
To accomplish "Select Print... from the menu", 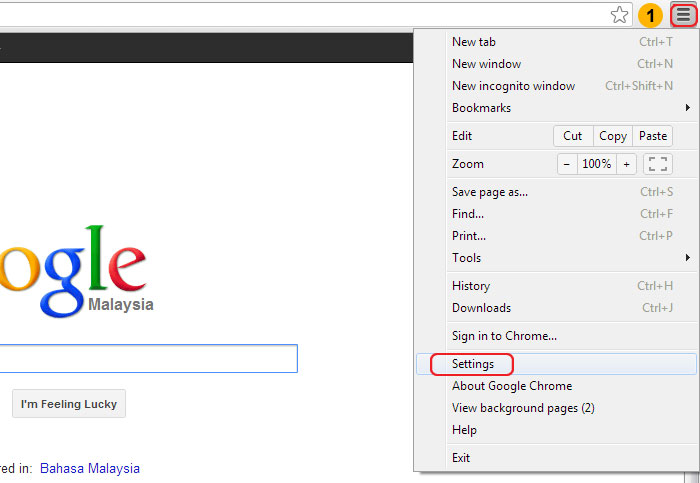I will [x=556, y=236].
